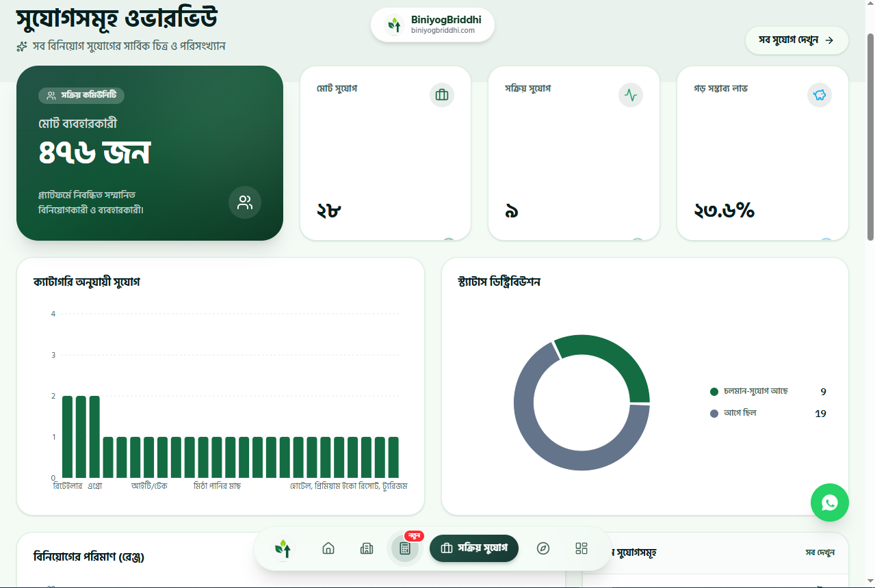The height and width of the screenshot is (588, 875).
Task: Click the ৪৭৬ জন total users value
Action: pyautogui.click(x=94, y=153)
